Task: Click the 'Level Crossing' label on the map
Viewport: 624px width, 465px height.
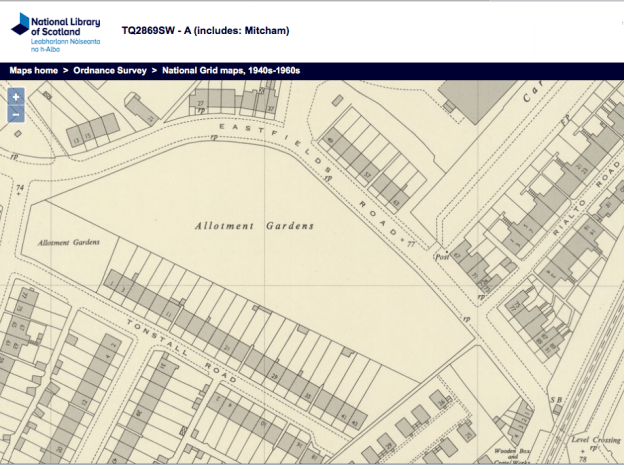Action: point(594,440)
